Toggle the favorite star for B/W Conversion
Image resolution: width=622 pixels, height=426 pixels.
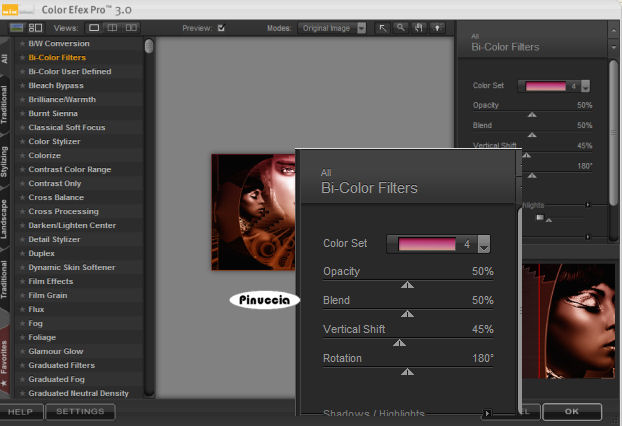[x=23, y=44]
